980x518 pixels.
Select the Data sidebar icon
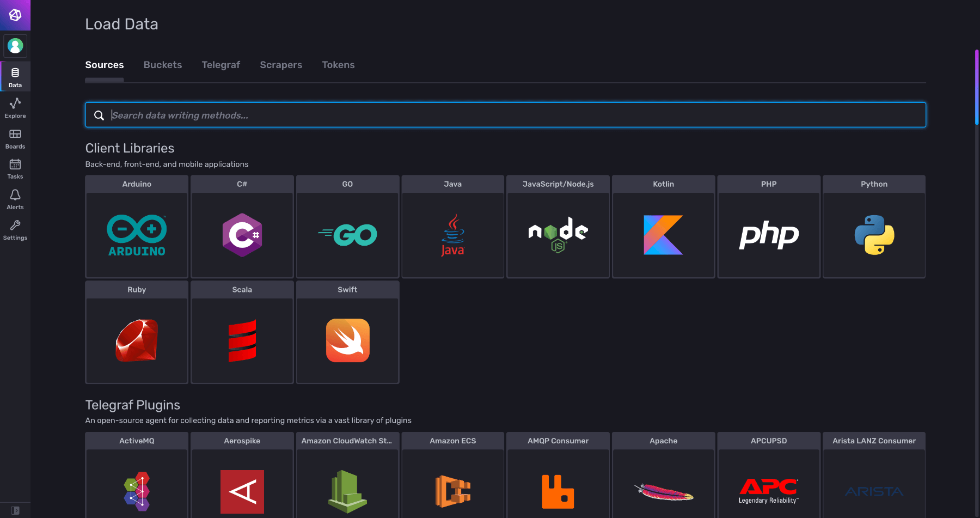[x=15, y=76]
